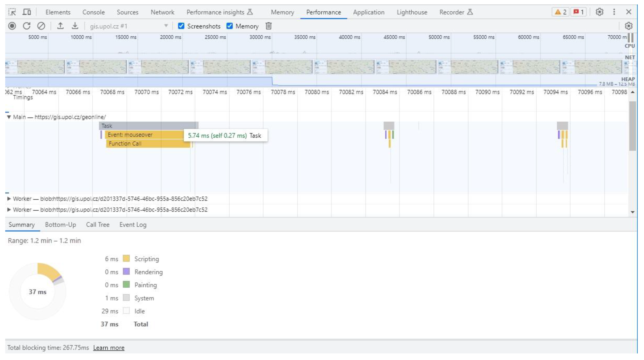Toggle device toolbar icon
The image size is (644, 360).
27,12
